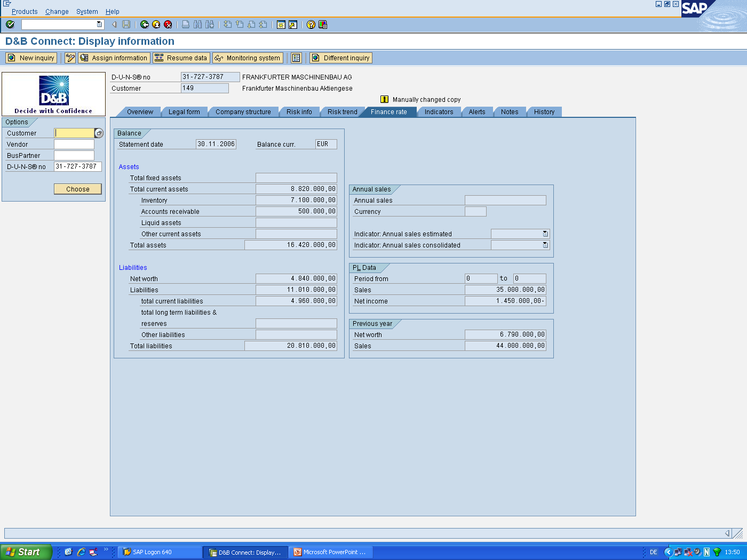Click the green checkmark Enter icon
The height and width of the screenshot is (560, 747).
(x=10, y=25)
